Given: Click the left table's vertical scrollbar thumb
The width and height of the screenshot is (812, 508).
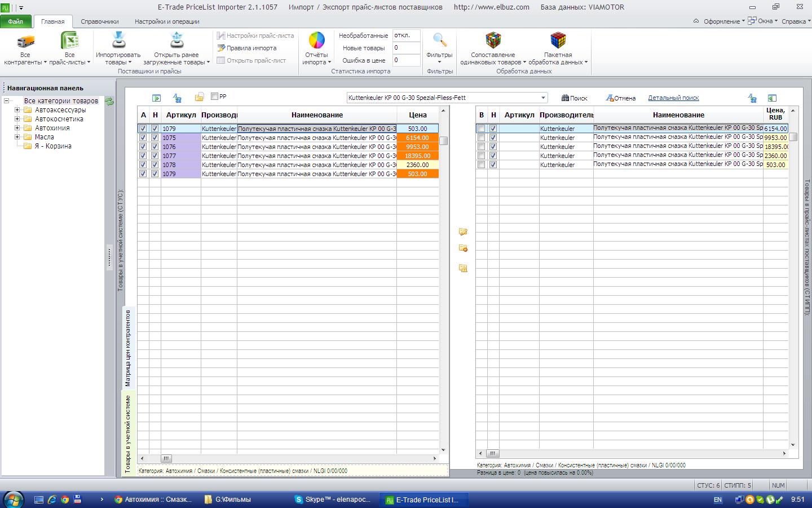Looking at the screenshot, I should pyautogui.click(x=444, y=141).
